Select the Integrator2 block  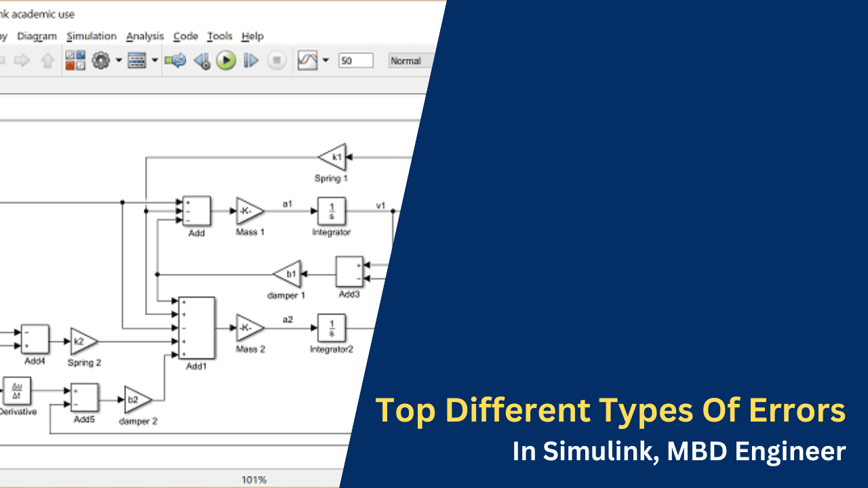pyautogui.click(x=332, y=328)
